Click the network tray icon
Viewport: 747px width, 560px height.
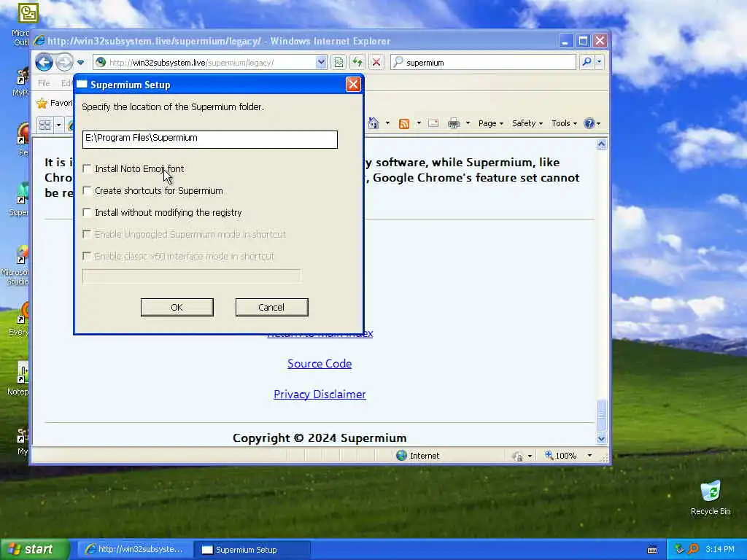[x=679, y=550]
